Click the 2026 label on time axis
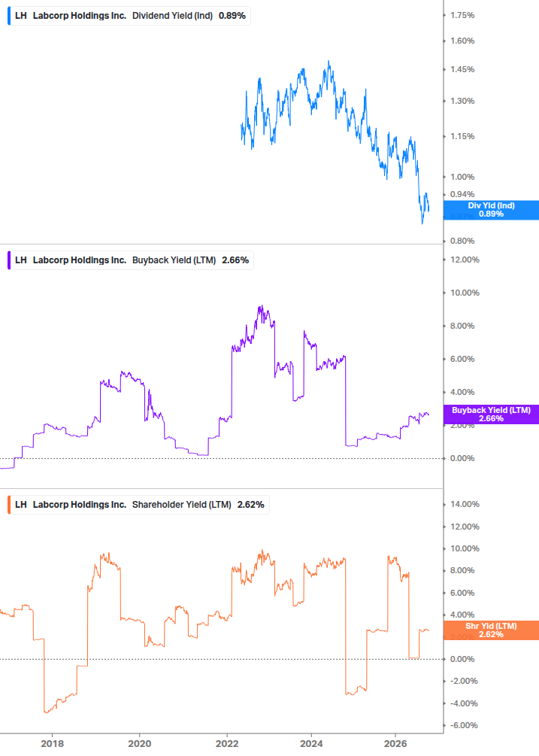539x756 pixels. 395,744
